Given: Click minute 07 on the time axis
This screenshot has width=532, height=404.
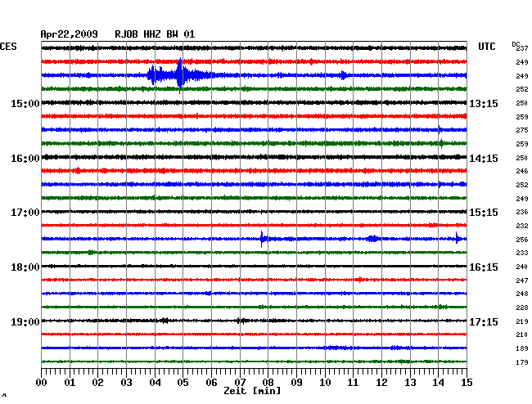Looking at the screenshot, I should tap(240, 383).
